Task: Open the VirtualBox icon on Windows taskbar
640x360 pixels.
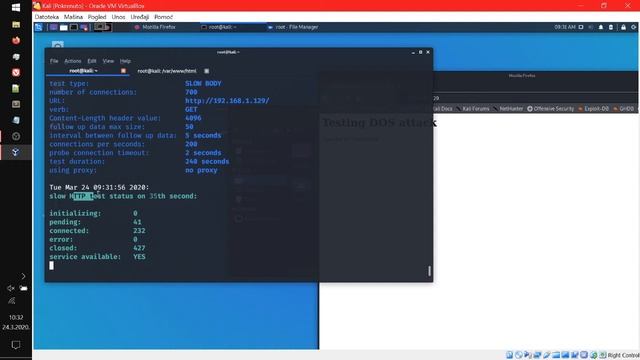Action: (16, 152)
